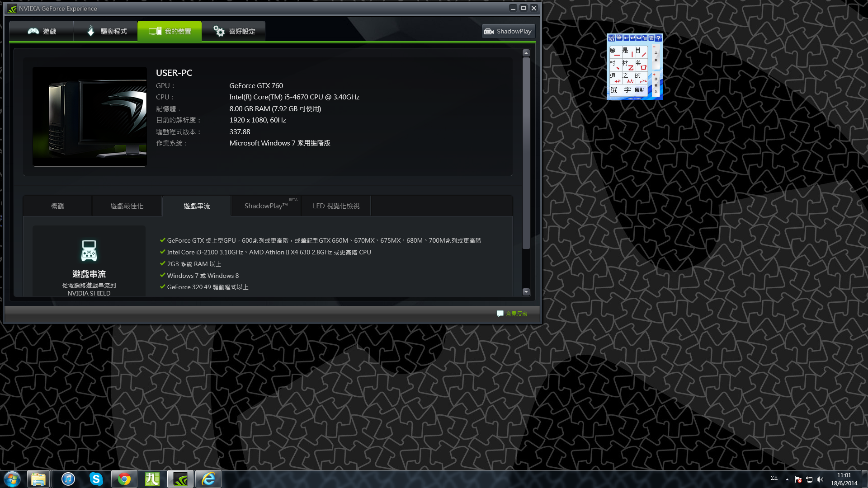Open the 驅動程式 (Drivers) tab
The width and height of the screenshot is (868, 488).
[x=106, y=31]
